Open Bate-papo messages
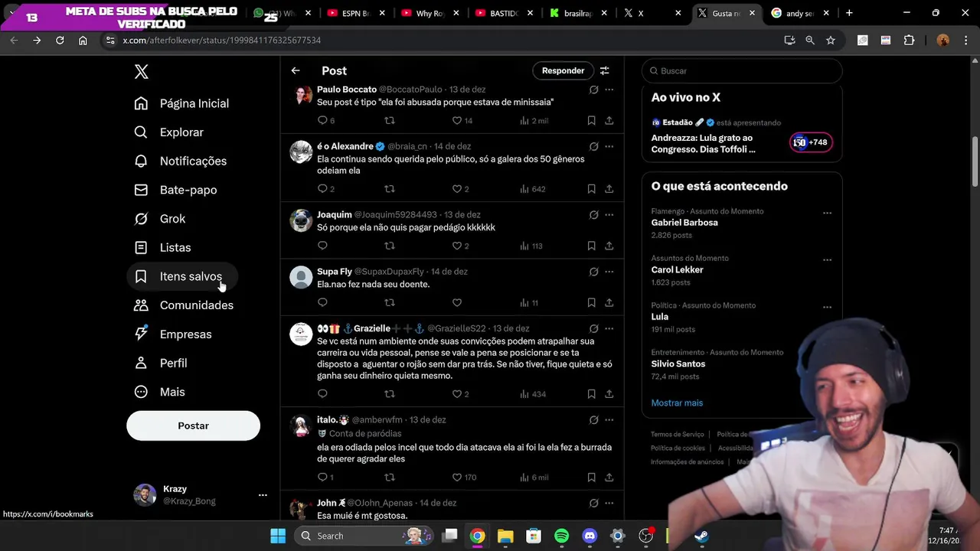Image resolution: width=980 pixels, height=551 pixels. (x=175, y=190)
